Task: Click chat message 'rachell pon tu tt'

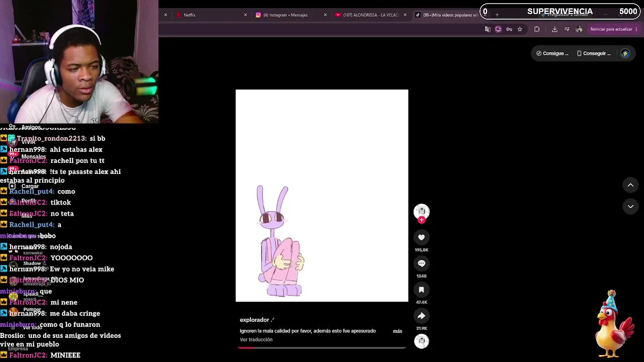Action: click(77, 160)
